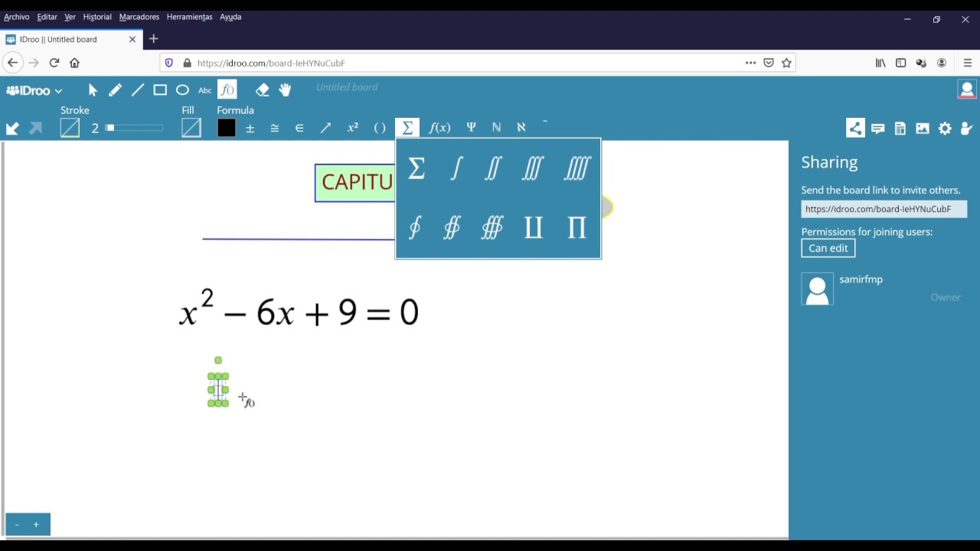The image size is (980, 551).
Task: Choose the rectangle shape tool
Action: [x=160, y=90]
